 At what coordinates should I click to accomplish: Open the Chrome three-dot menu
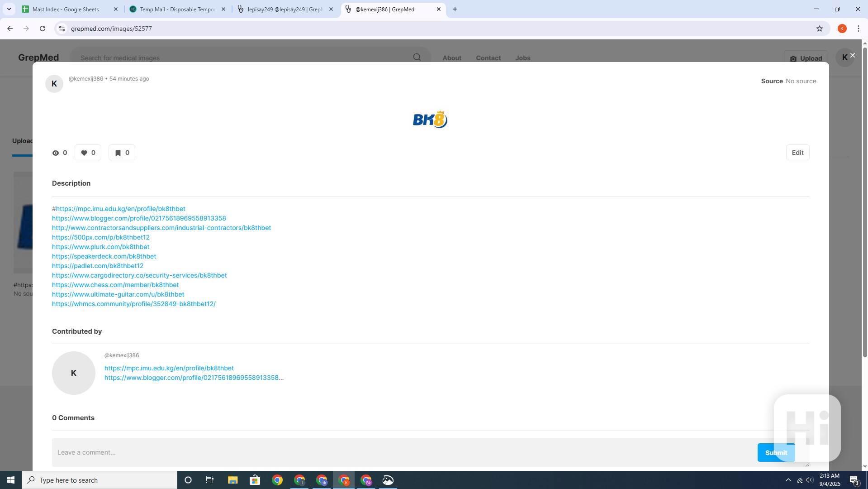click(x=858, y=29)
